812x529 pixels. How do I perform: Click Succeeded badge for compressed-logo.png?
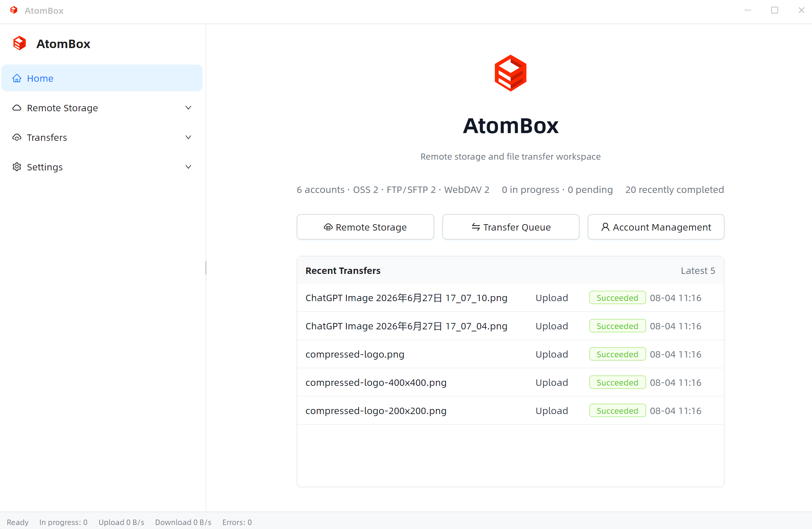coord(617,354)
